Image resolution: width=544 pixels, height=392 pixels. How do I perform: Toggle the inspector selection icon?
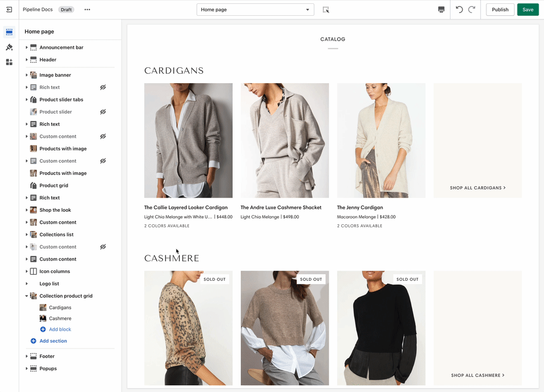pos(326,10)
